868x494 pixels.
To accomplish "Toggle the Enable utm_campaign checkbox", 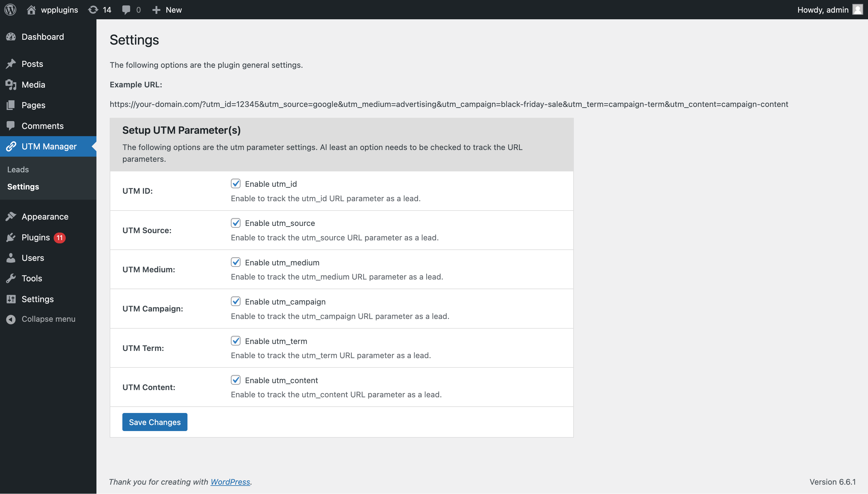I will (235, 301).
